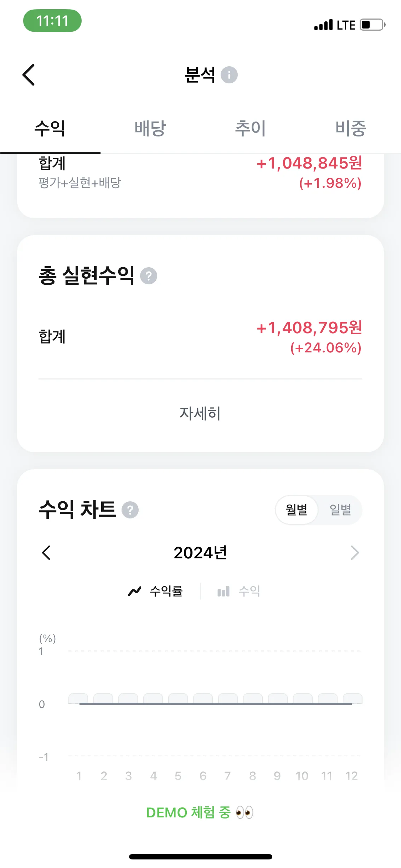Tap the LTE signal strength indicator
Screen dimensions: 401x868
323,25
